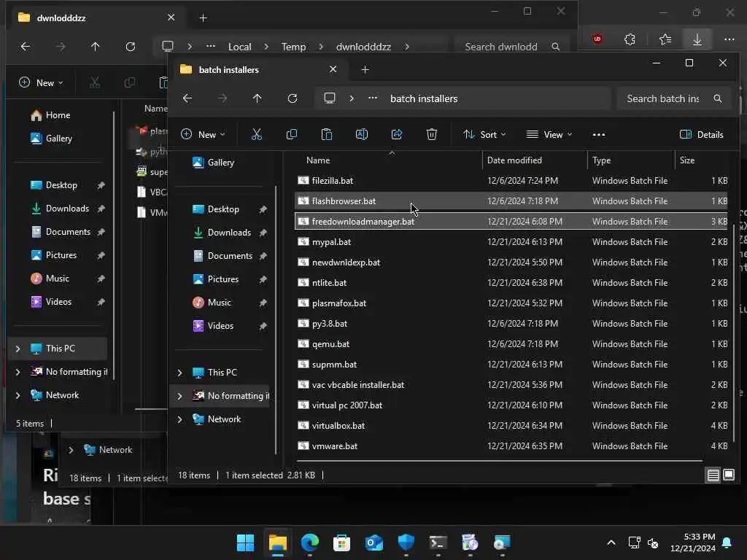
Task: Click Paste icon in batch installers toolbar
Action: click(326, 134)
